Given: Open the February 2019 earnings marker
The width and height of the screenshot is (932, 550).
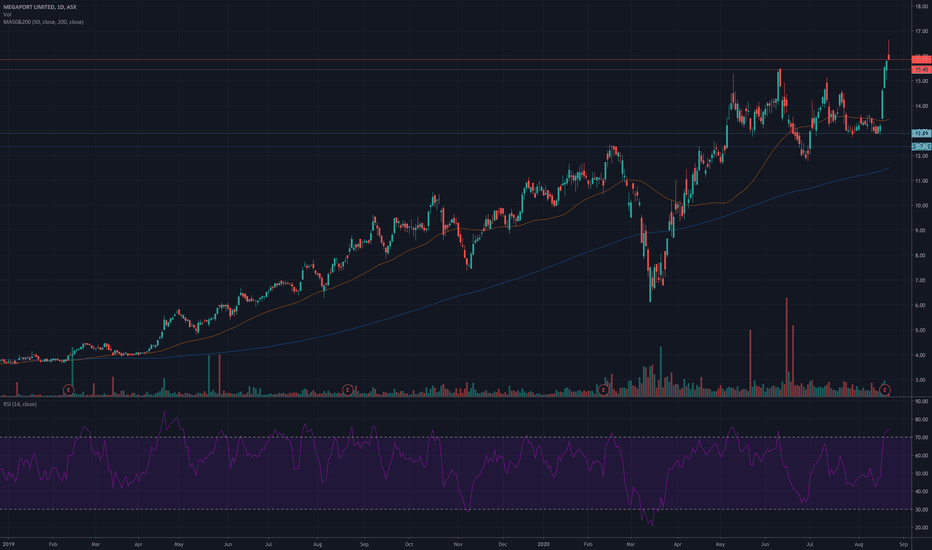Looking at the screenshot, I should click(x=68, y=390).
